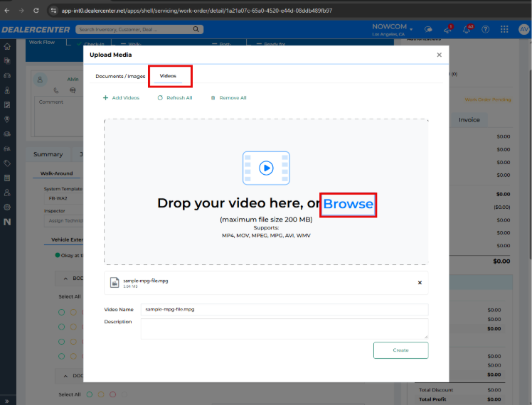The width and height of the screenshot is (532, 405).
Task: Focus the Search Inventory, Customer, Deal field
Action: click(135, 29)
